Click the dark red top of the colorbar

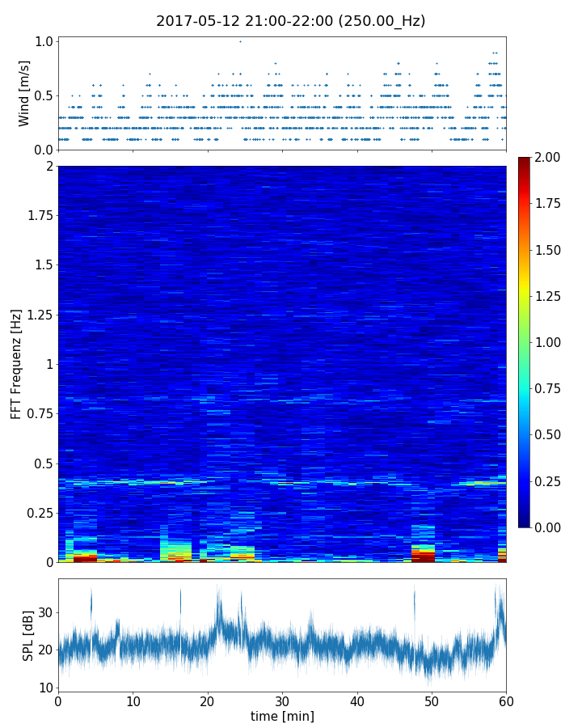pos(525,160)
